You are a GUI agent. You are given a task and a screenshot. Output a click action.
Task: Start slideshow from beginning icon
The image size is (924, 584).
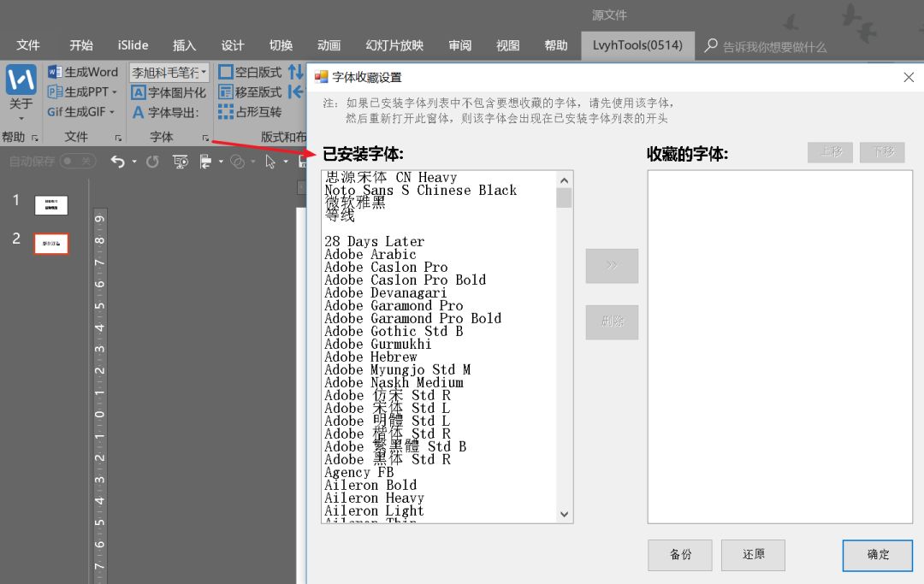(x=181, y=162)
